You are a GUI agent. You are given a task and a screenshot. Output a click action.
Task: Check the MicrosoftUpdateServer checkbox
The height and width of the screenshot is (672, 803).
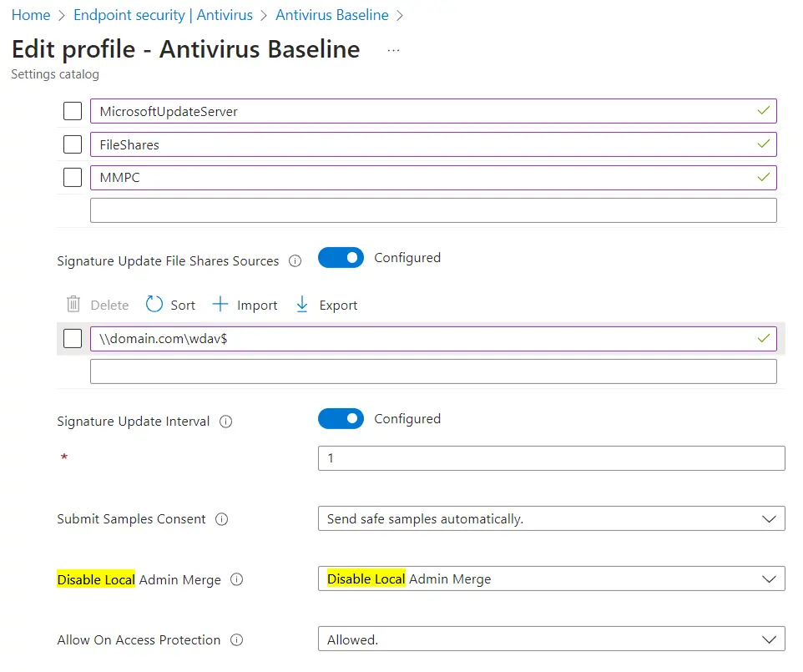[x=73, y=111]
